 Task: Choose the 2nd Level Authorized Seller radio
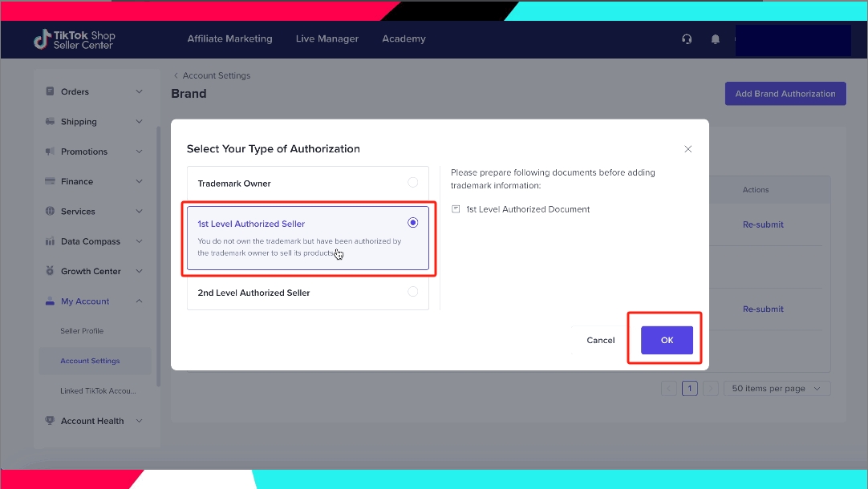[412, 292]
